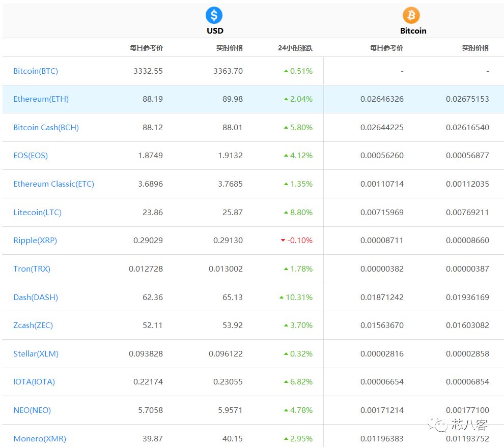This screenshot has width=504, height=447.
Task: Click Bitcoin 实时价格 column header
Action: tap(475, 48)
